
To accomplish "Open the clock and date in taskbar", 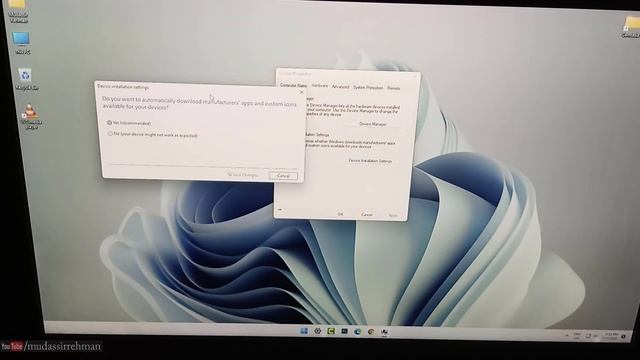I will [x=611, y=336].
